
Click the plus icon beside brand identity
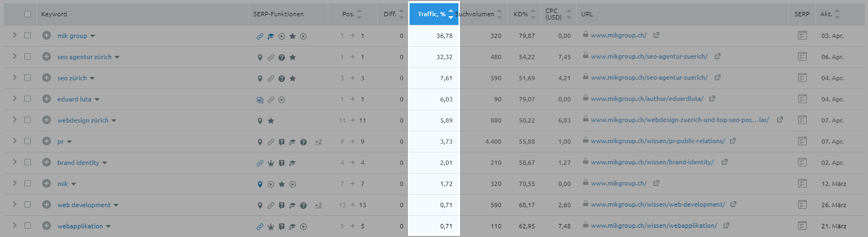47,163
